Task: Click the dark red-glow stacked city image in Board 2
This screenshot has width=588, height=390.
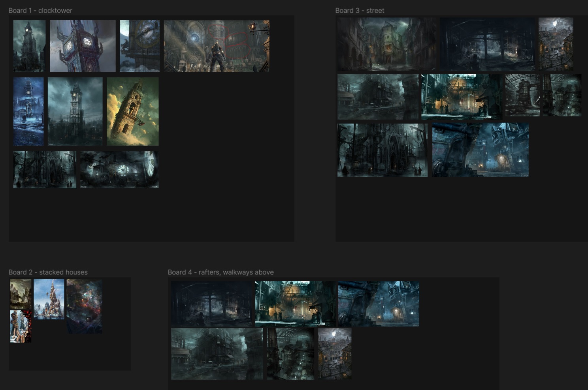Action: click(85, 306)
